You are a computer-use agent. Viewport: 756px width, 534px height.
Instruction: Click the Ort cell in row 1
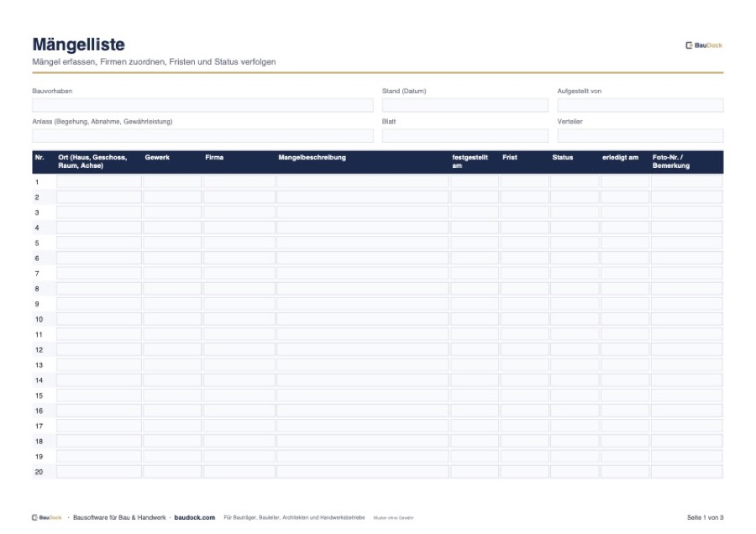pyautogui.click(x=99, y=181)
